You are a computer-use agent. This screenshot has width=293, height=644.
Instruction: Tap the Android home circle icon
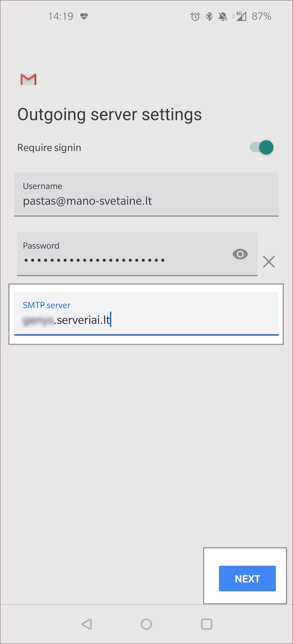146,624
